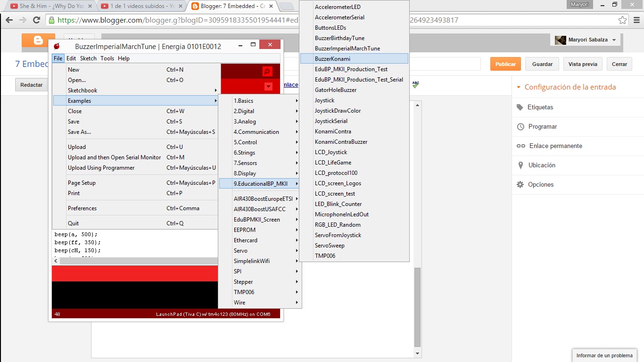Screen dimensions: 644x362
Task: Click the Blogger orange logo icon
Action: (x=38, y=41)
